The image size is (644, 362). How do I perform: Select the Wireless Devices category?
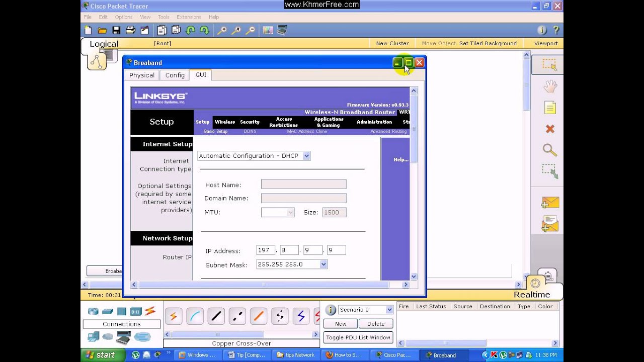pos(136,311)
